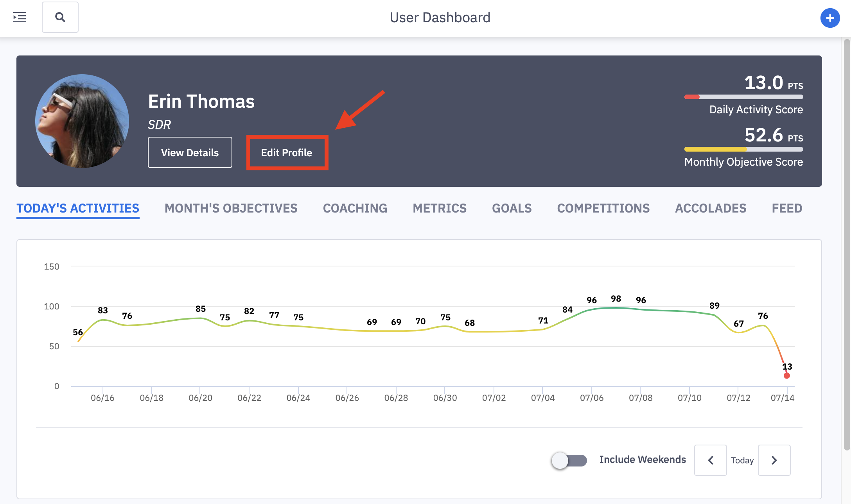View the Competitions tab
The image size is (851, 504).
[603, 208]
